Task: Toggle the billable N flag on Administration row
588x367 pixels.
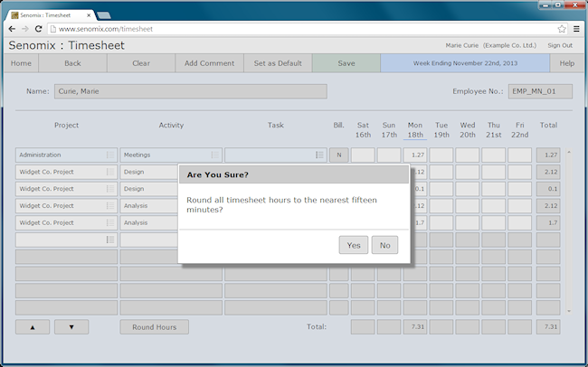Action: (x=339, y=155)
